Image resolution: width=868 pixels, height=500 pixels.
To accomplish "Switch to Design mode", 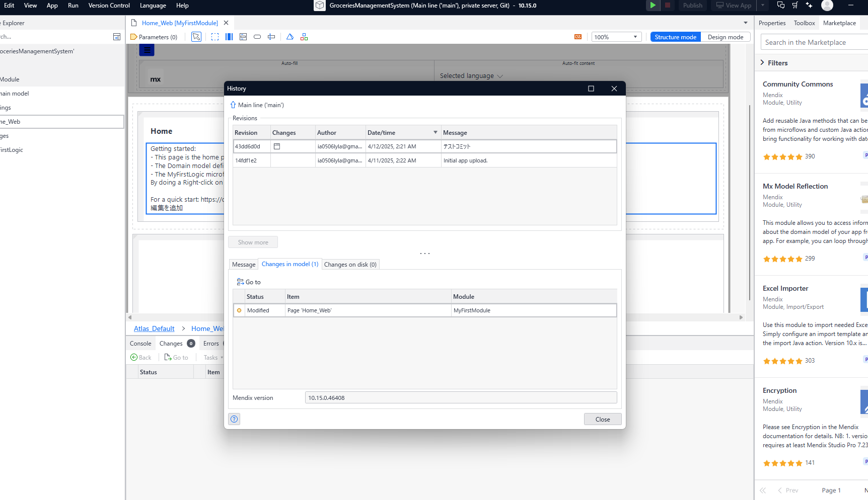I will coord(726,37).
